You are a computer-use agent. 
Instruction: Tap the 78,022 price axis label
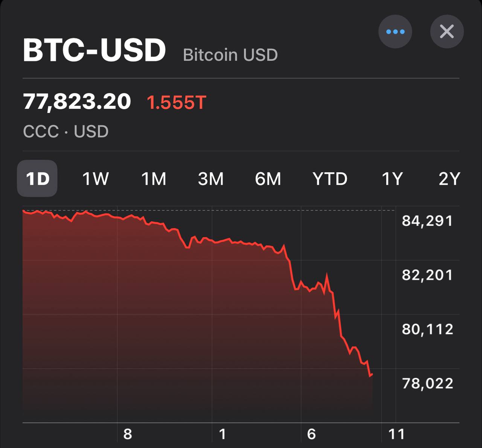pyautogui.click(x=427, y=383)
